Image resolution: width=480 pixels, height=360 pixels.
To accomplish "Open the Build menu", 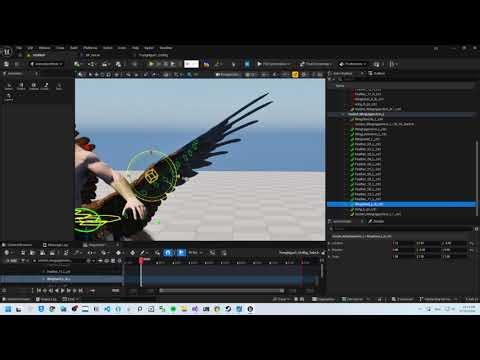I will click(74, 48).
